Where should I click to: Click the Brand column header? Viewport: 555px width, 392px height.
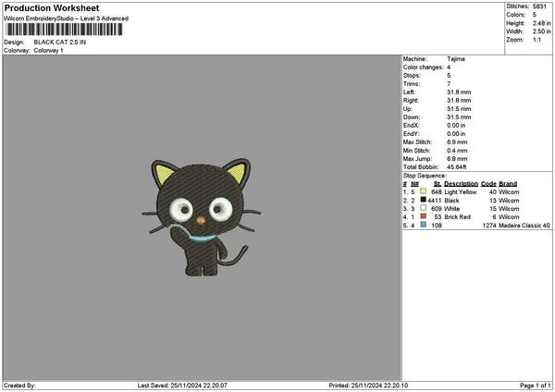[x=508, y=184]
